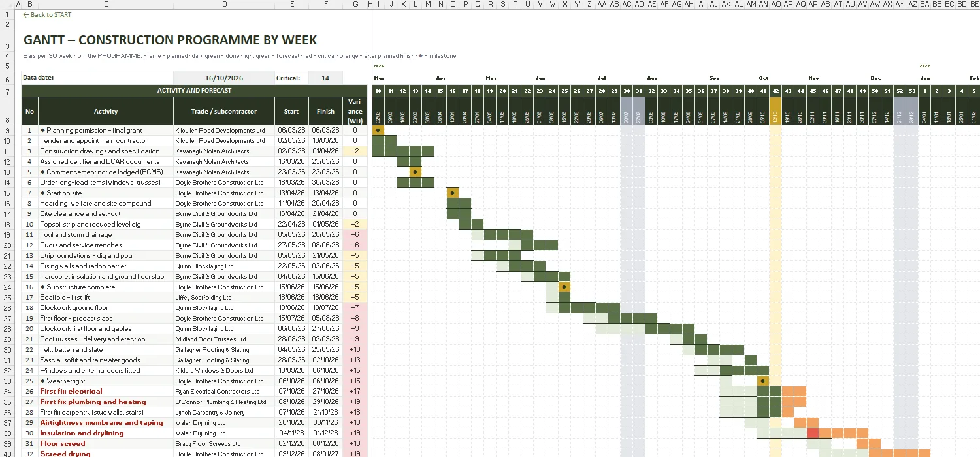This screenshot has height=457, width=980.
Task: Select the 'Hoarding, welfare and site compound' cell
Action: (x=106, y=203)
